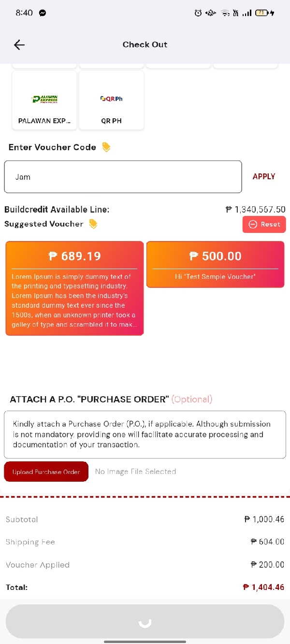This screenshot has height=644, width=290.
Task: Tap the tag icon beside Suggested Voucher
Action: click(x=93, y=224)
